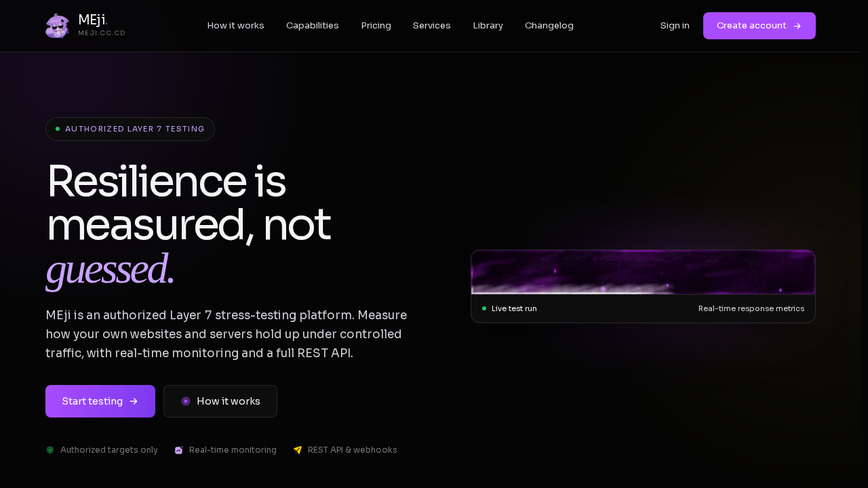This screenshot has height=488, width=868.
Task: Click the Real-time response metrics text
Action: point(751,308)
